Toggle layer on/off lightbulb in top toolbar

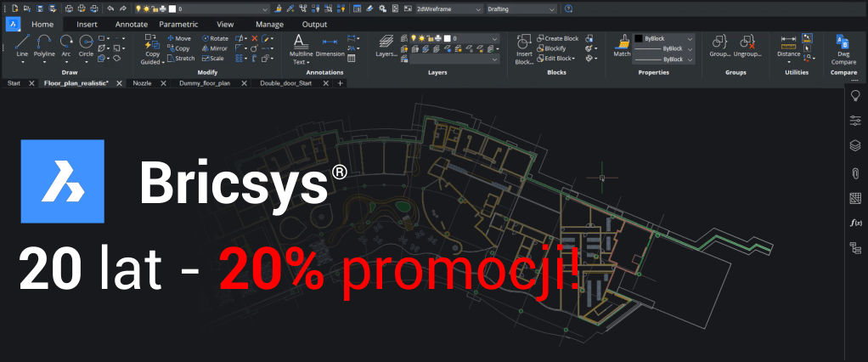pos(138,8)
